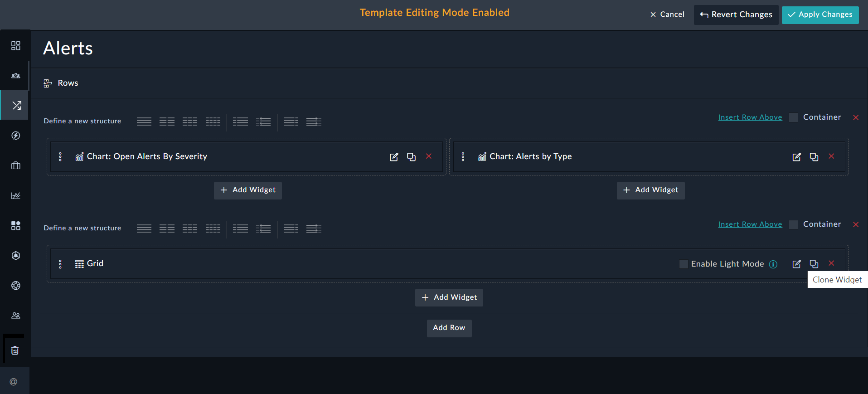
Task: Open the globe icon in the sidebar
Action: pos(15,285)
